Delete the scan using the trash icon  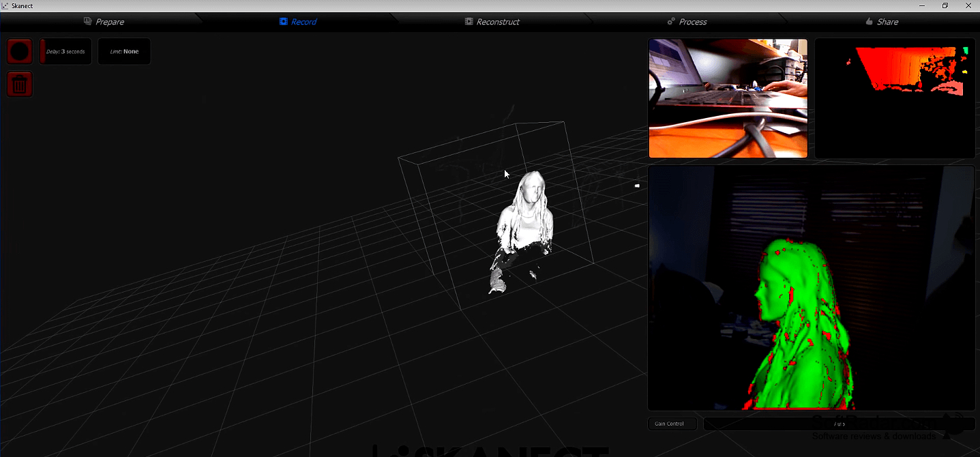(20, 85)
